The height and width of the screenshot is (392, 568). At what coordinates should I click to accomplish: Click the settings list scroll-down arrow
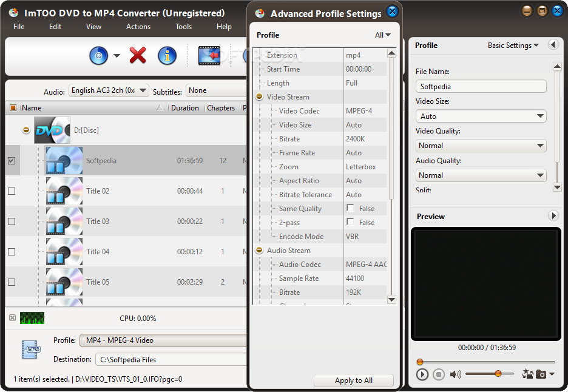(x=391, y=299)
